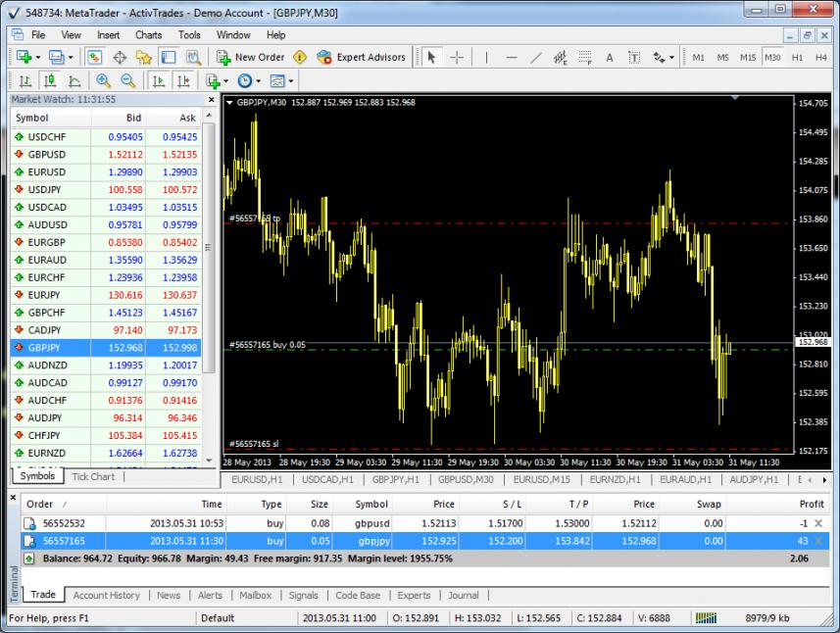Toggle the Market Watch panel button
The width and height of the screenshot is (840, 633).
coord(95,58)
